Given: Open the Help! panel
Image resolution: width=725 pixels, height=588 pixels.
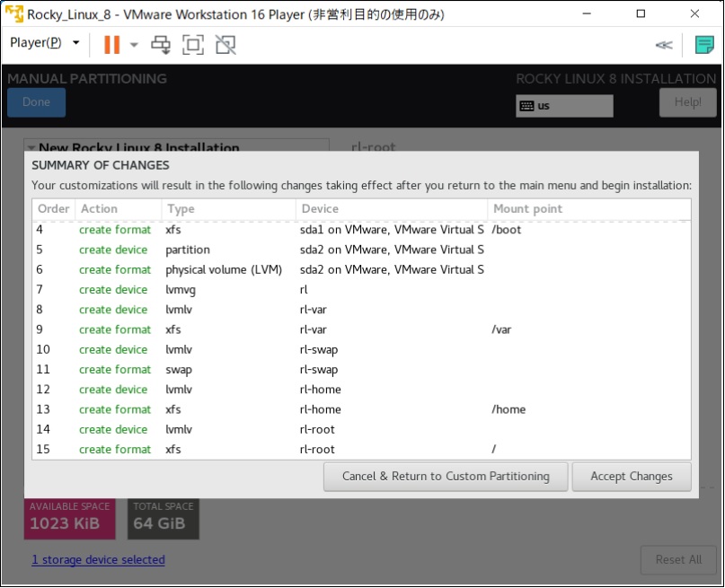Looking at the screenshot, I should point(687,101).
